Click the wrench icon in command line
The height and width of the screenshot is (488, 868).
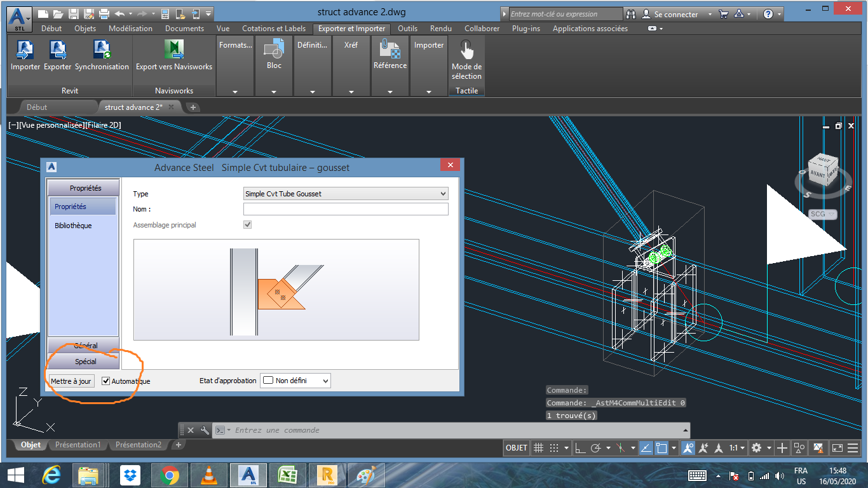(x=205, y=430)
